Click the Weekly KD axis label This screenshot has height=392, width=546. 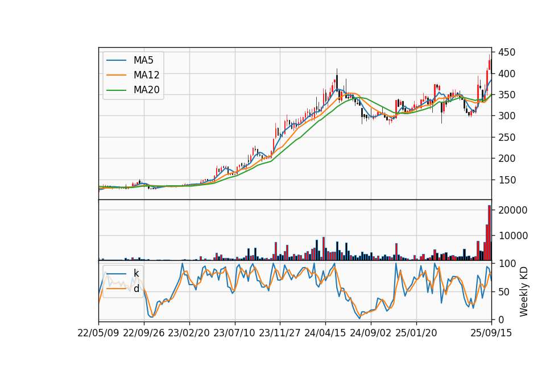(524, 291)
